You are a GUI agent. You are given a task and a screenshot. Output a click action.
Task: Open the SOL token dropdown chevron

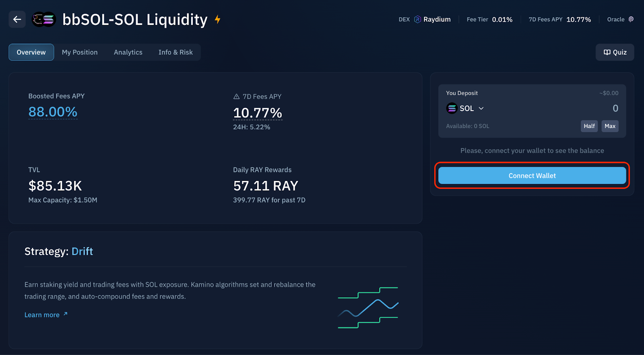click(x=481, y=108)
